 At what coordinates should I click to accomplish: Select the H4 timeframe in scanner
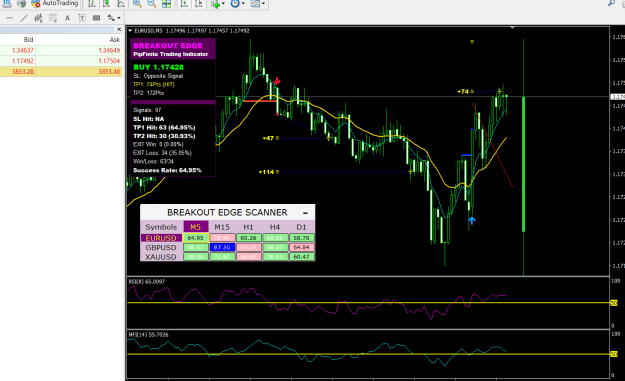275,227
